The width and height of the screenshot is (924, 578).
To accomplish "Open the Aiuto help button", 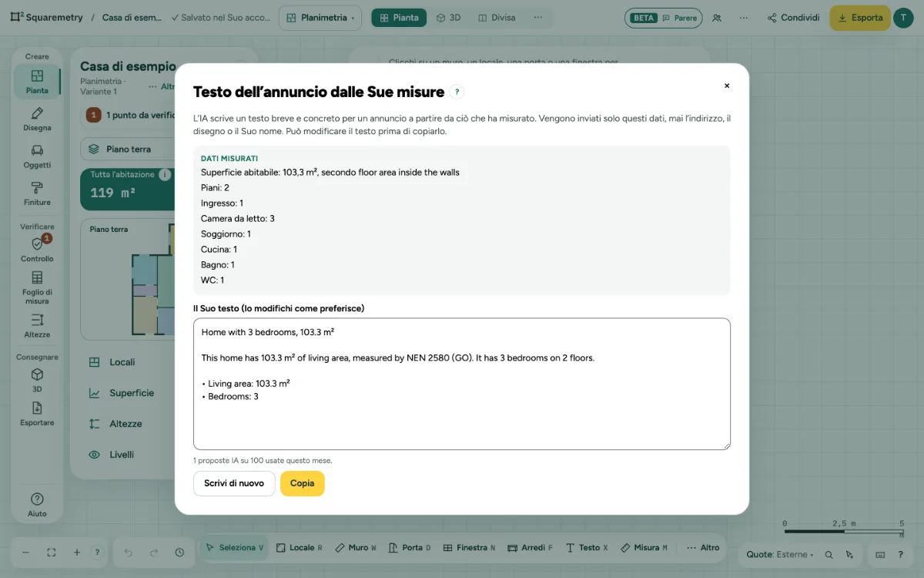I will pyautogui.click(x=37, y=505).
